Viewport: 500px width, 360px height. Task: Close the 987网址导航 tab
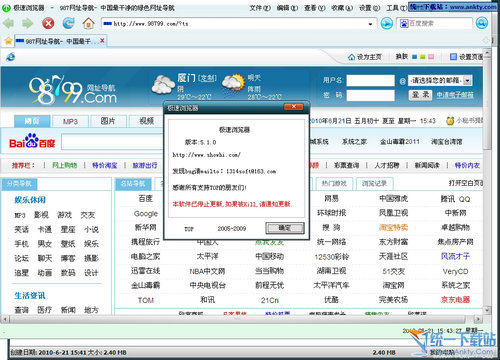point(102,41)
